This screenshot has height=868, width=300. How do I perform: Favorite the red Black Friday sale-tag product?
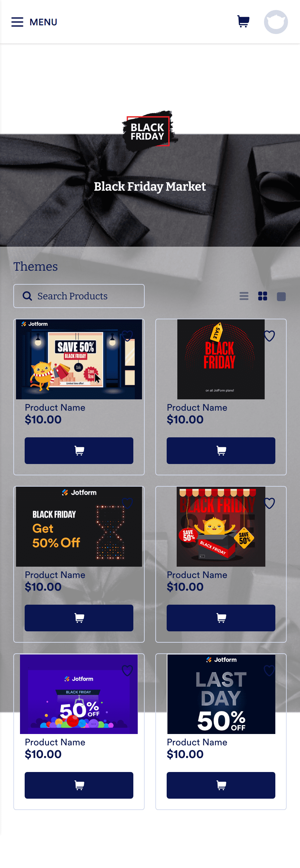click(x=269, y=336)
